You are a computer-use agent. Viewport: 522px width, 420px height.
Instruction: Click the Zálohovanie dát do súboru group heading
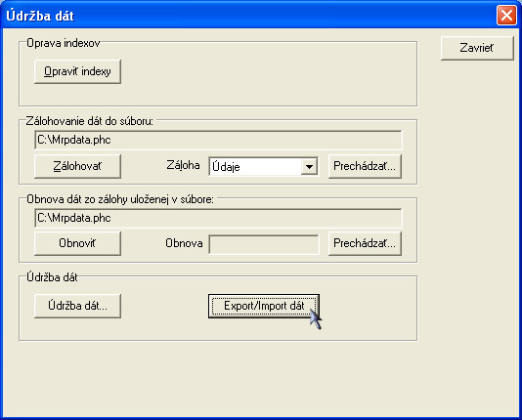coord(90,121)
